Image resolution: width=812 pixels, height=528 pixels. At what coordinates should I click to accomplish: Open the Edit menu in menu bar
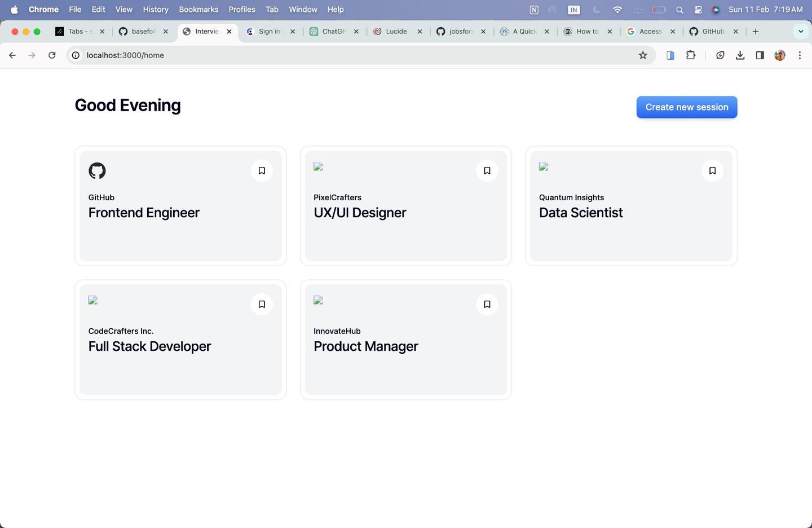pyautogui.click(x=99, y=10)
